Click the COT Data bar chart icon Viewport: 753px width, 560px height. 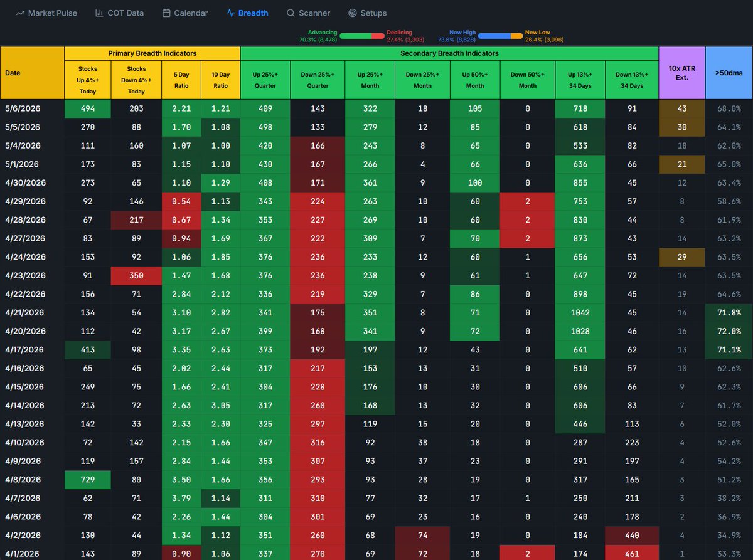[x=99, y=13]
